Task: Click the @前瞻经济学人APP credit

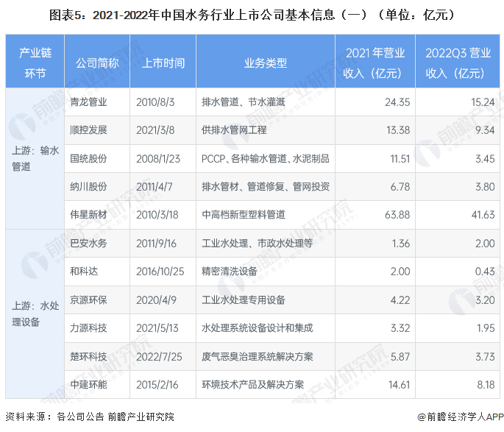Action: pos(461,417)
